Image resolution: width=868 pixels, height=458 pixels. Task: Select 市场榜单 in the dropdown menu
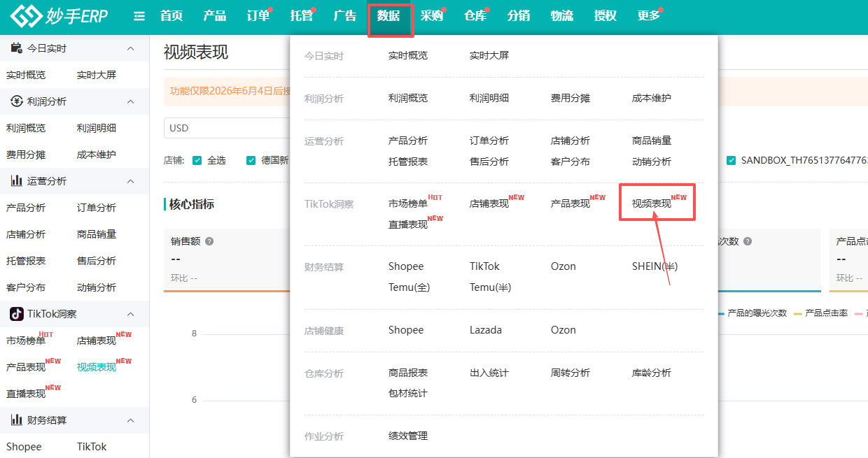[x=408, y=203]
